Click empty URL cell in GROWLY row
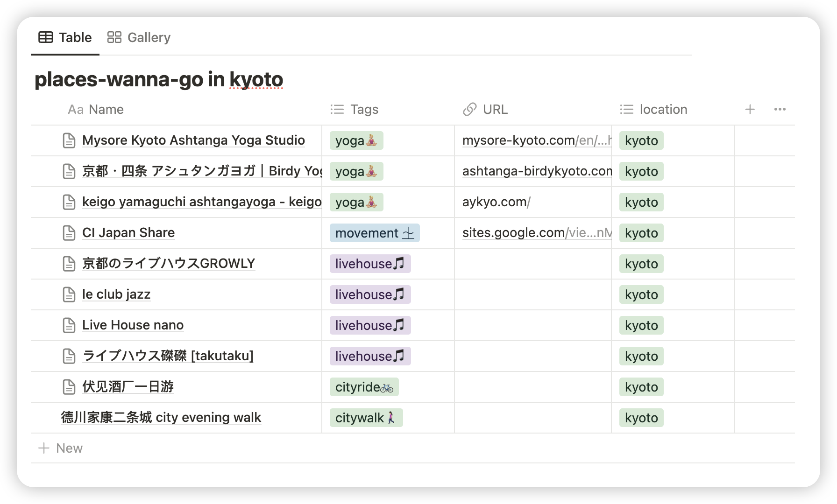 click(x=533, y=264)
